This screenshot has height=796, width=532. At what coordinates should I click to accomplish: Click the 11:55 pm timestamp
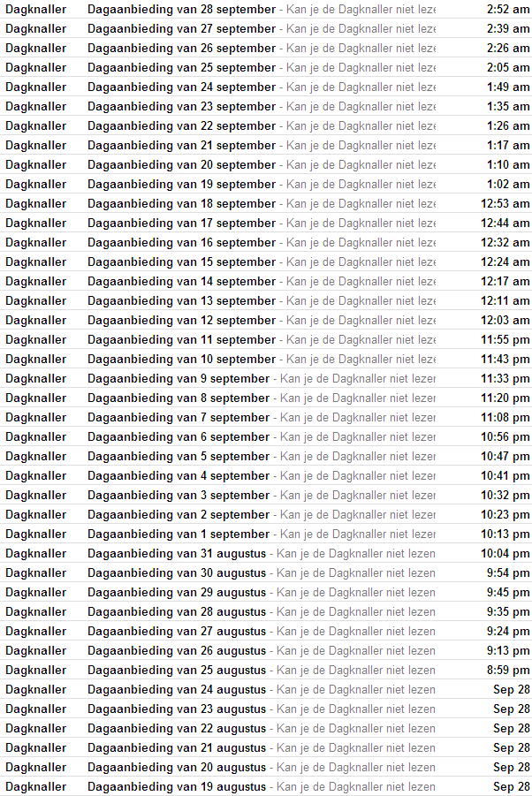pyautogui.click(x=505, y=339)
